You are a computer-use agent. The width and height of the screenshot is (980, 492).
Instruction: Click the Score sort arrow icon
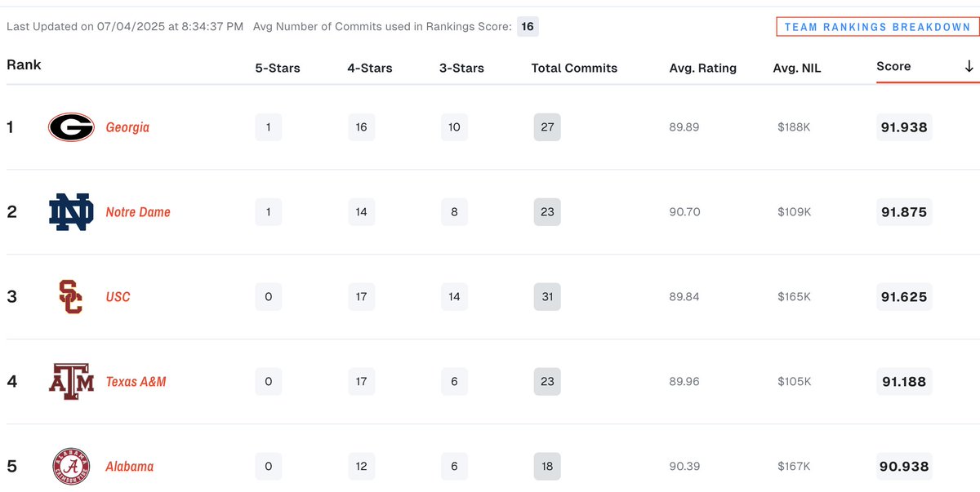(969, 67)
